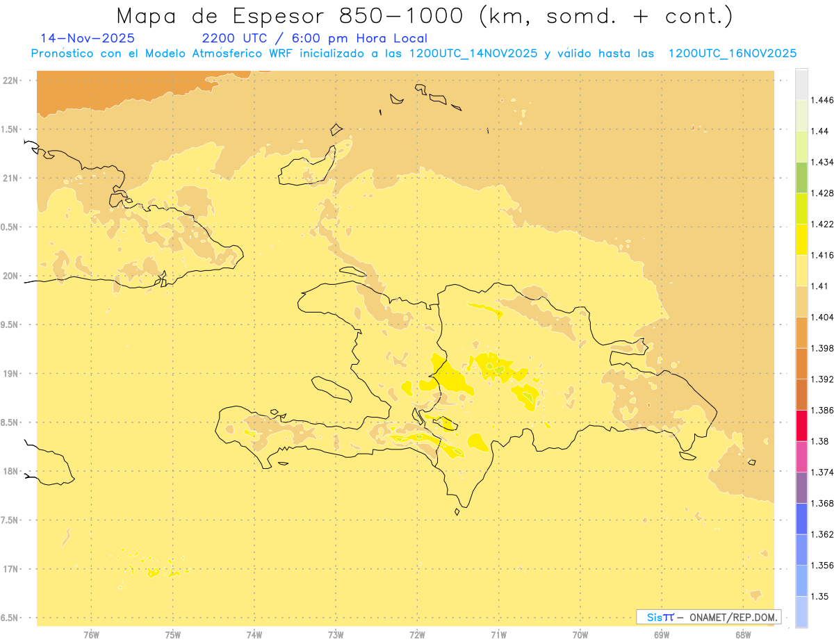The height and width of the screenshot is (644, 834).
Task: Click the '1.386' legend value
Action: point(823,410)
